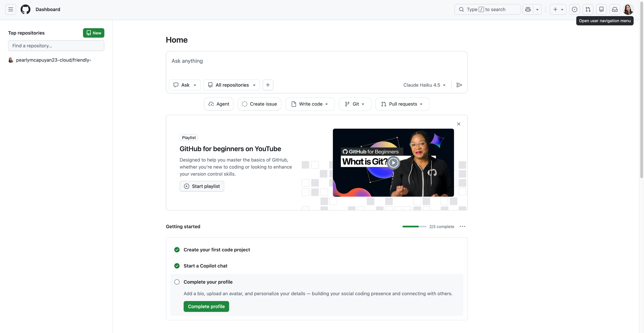Click the GitHub Octocat logo
This screenshot has height=333, width=644.
(x=25, y=9)
